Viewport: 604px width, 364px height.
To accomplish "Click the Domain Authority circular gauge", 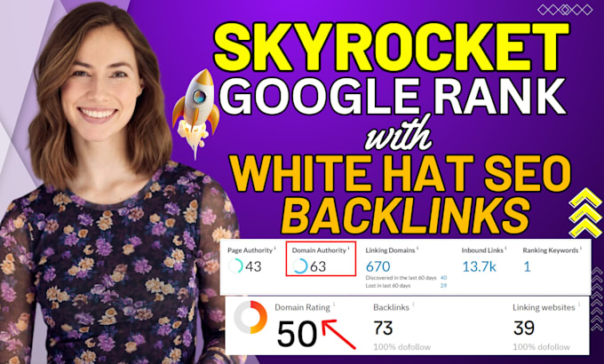I will click(300, 265).
